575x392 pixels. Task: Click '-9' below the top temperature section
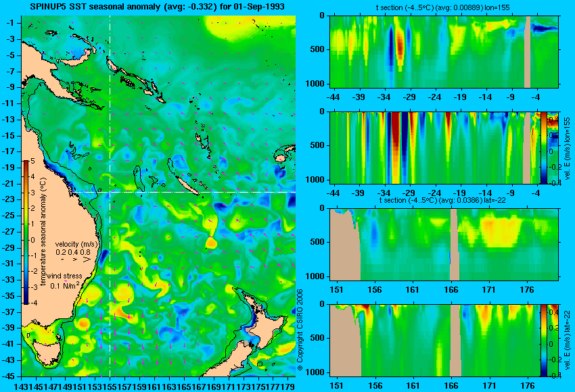pyautogui.click(x=511, y=97)
